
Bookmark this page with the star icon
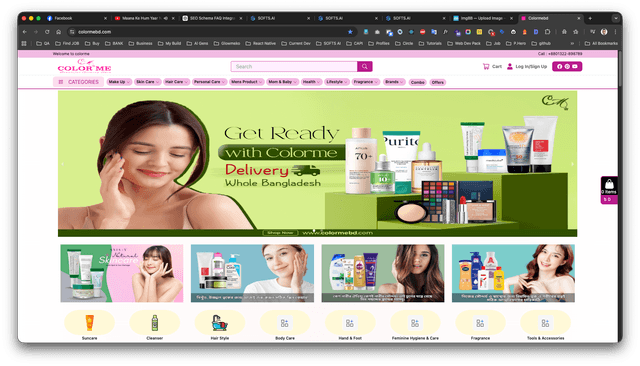pos(350,32)
